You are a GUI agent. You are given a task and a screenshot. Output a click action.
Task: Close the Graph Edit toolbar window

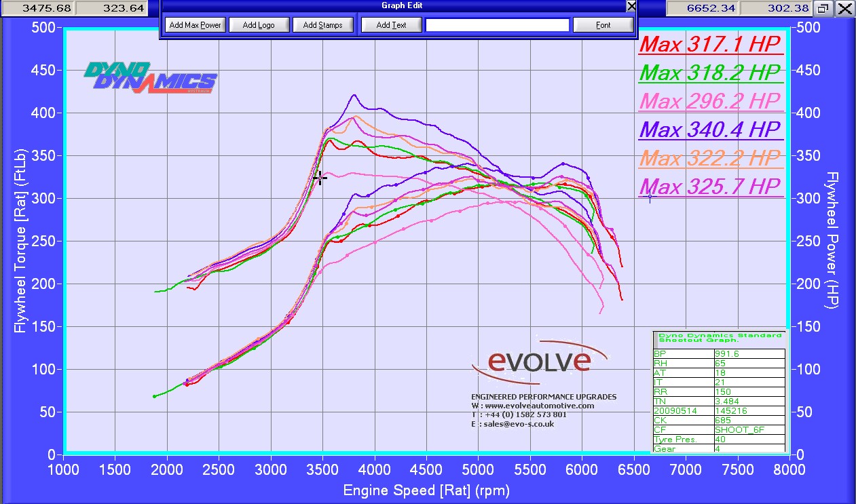click(x=631, y=6)
